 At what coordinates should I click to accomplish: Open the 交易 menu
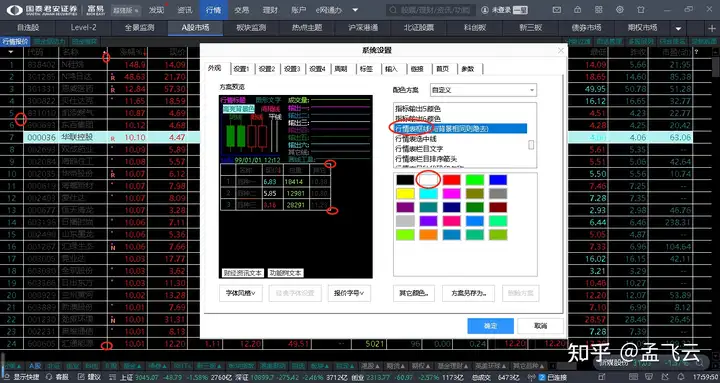(x=242, y=10)
